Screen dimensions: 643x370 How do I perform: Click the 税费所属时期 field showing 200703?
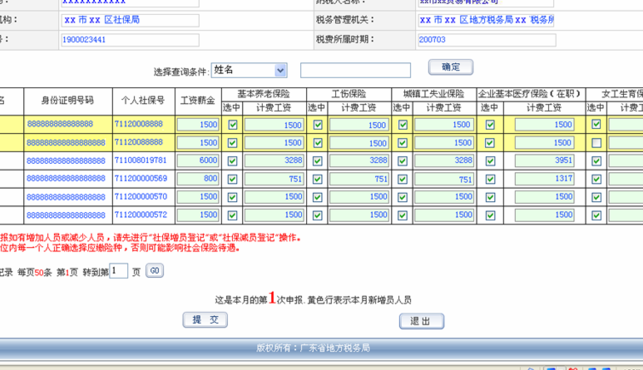pyautogui.click(x=487, y=40)
